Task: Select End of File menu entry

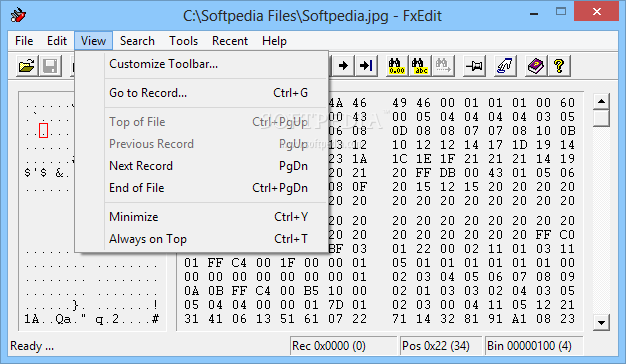Action: [201, 188]
